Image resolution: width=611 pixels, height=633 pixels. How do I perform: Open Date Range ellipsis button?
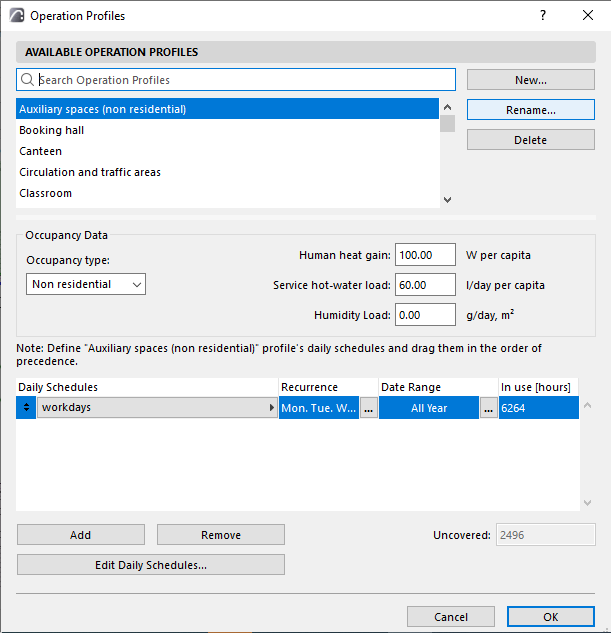click(x=488, y=408)
